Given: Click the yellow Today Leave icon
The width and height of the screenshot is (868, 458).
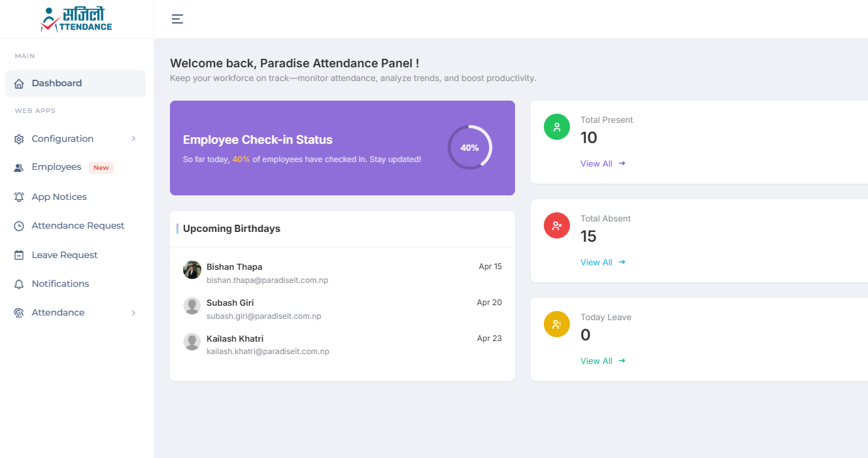Looking at the screenshot, I should [557, 324].
